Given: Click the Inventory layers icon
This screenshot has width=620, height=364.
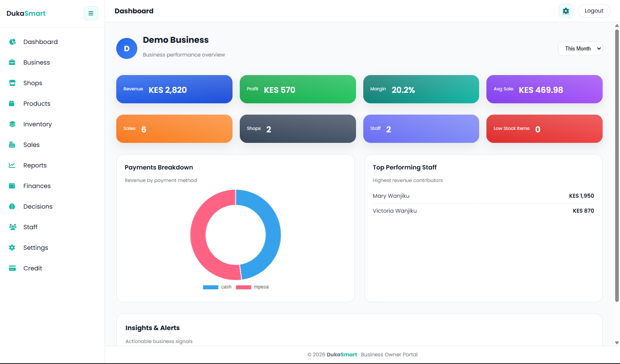Looking at the screenshot, I should pos(12,124).
